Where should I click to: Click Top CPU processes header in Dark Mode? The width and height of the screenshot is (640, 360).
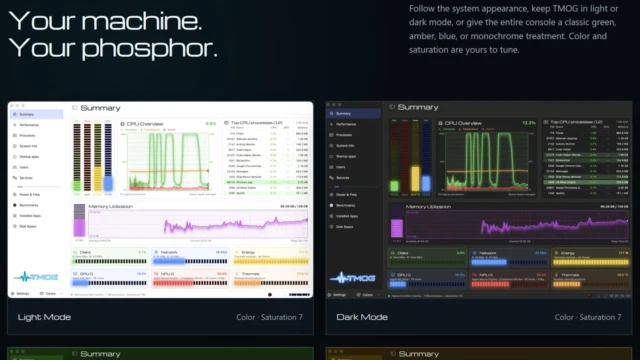pyautogui.click(x=576, y=122)
